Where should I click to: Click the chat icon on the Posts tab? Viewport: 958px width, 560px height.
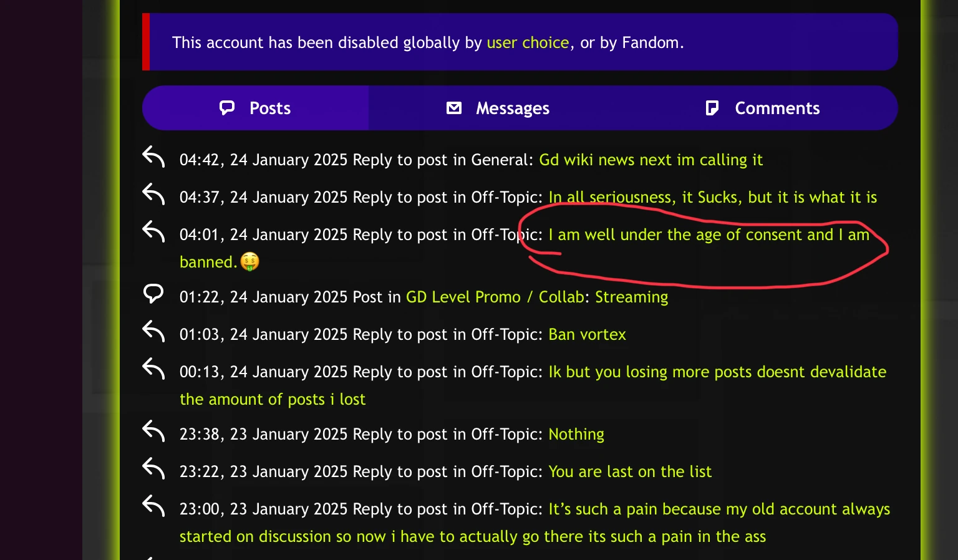click(x=227, y=107)
